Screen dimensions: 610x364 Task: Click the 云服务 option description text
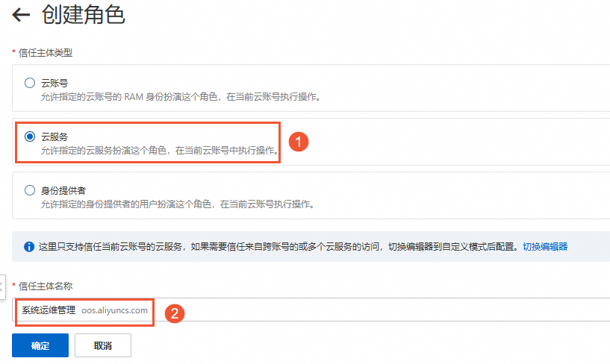(x=160, y=151)
